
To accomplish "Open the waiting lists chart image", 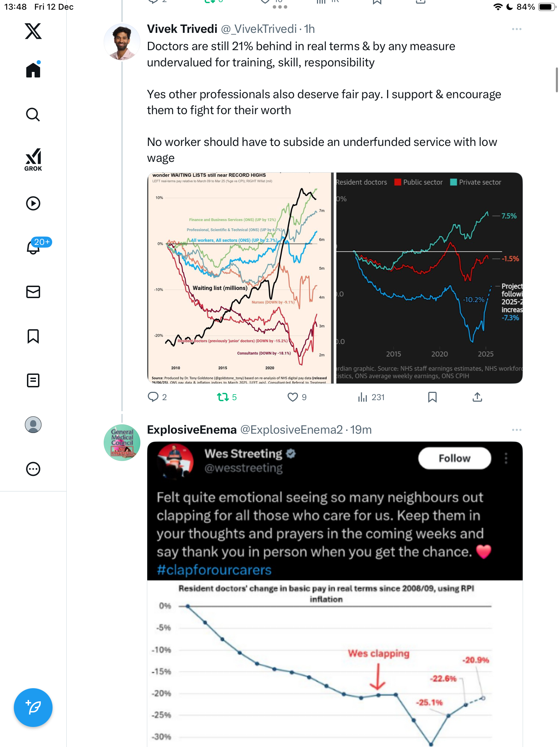I will point(240,278).
